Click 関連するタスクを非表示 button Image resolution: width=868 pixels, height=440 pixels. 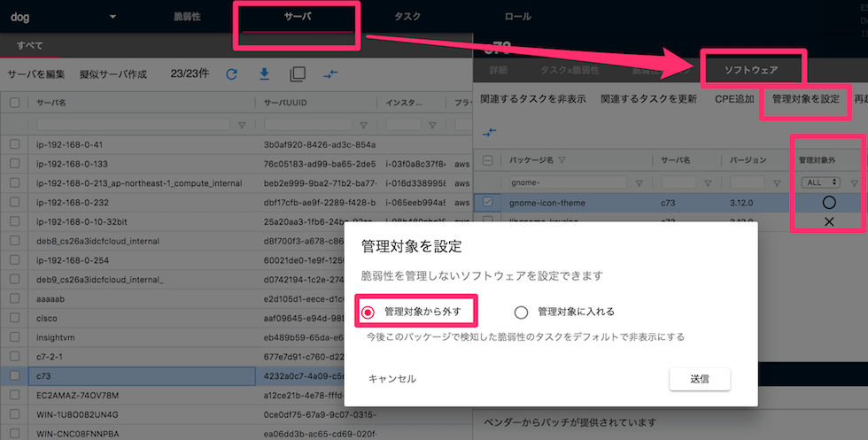pos(533,99)
